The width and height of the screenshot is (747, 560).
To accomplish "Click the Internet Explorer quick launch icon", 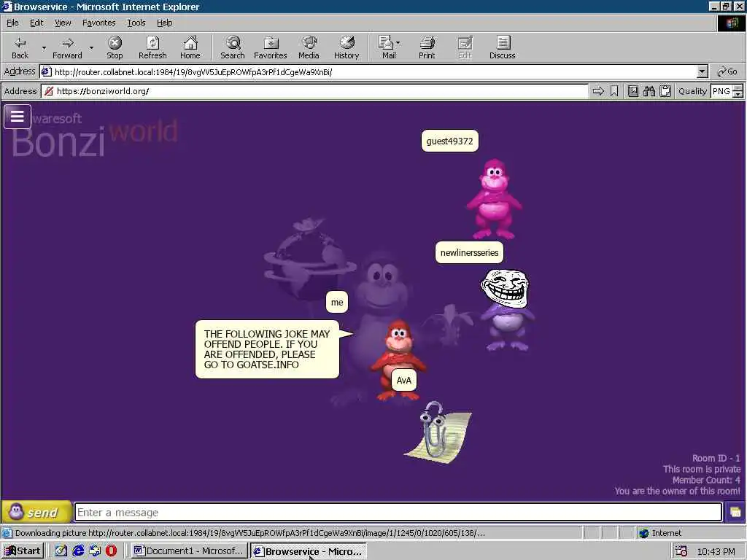I will click(x=78, y=551).
